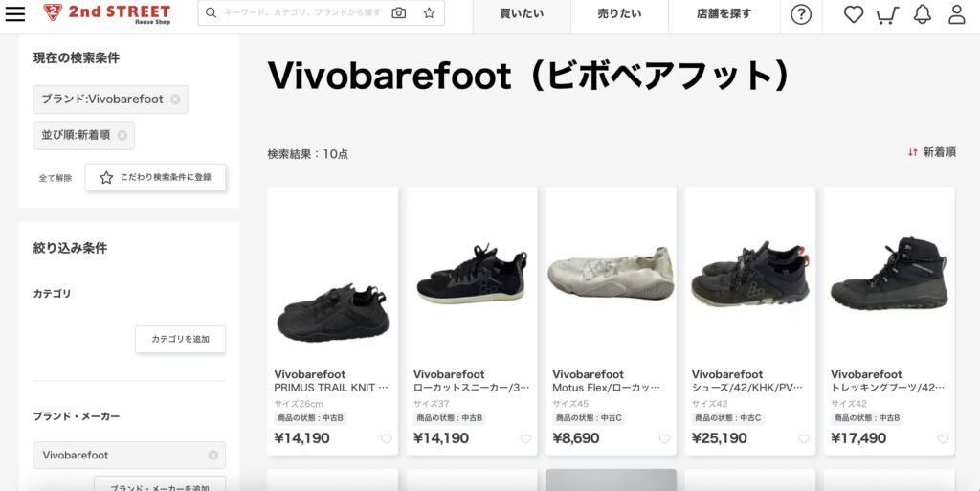Viewport: 980px width, 491px height.
Task: Favorite the Motus Flex item heart
Action: (x=665, y=438)
